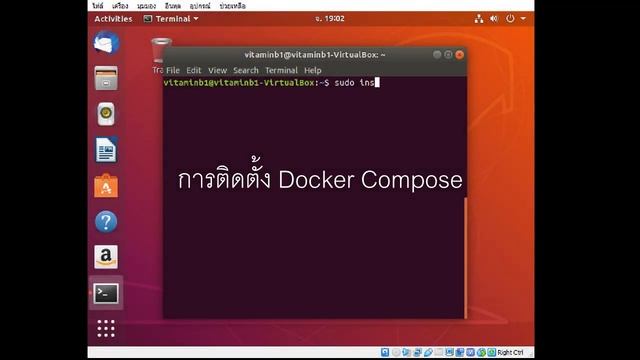640x360 pixels.
Task: Click the Activities button
Action: point(113,19)
